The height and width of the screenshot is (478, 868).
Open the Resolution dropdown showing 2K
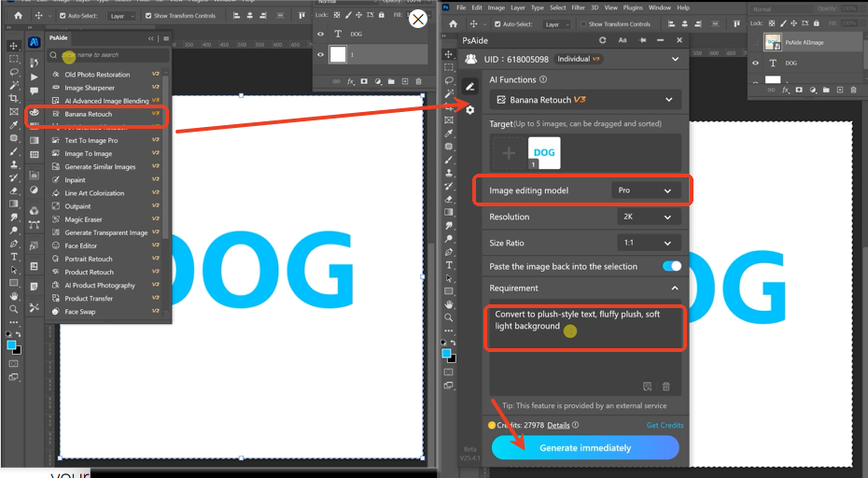coord(646,217)
